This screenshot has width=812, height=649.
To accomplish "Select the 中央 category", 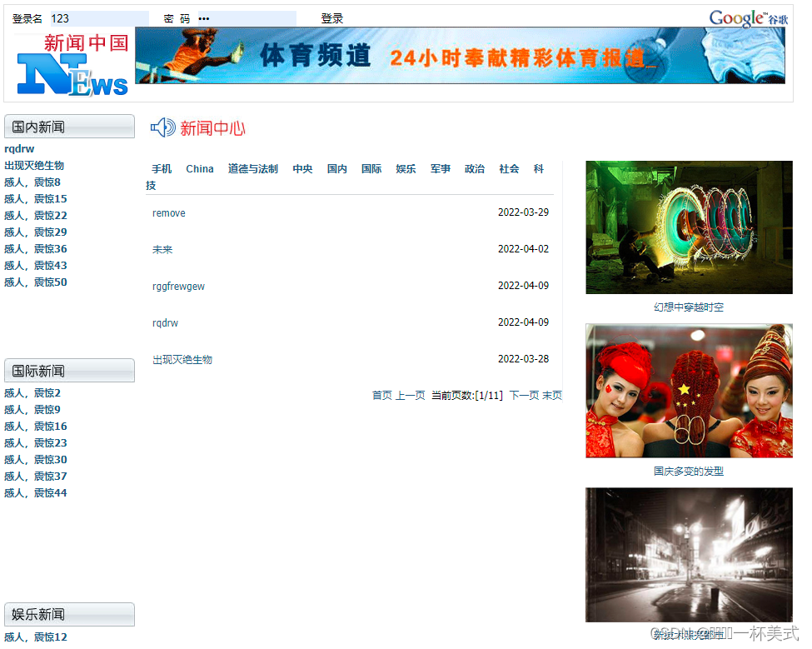I will pos(302,169).
